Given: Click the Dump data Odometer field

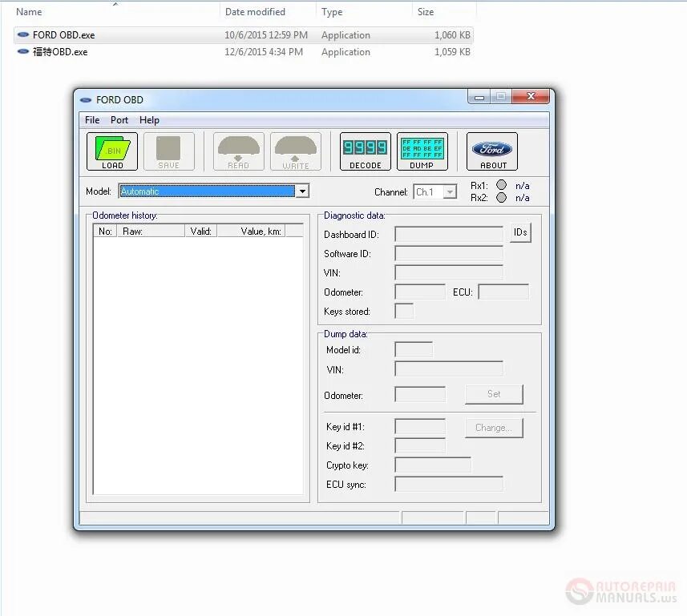Looking at the screenshot, I should (420, 394).
